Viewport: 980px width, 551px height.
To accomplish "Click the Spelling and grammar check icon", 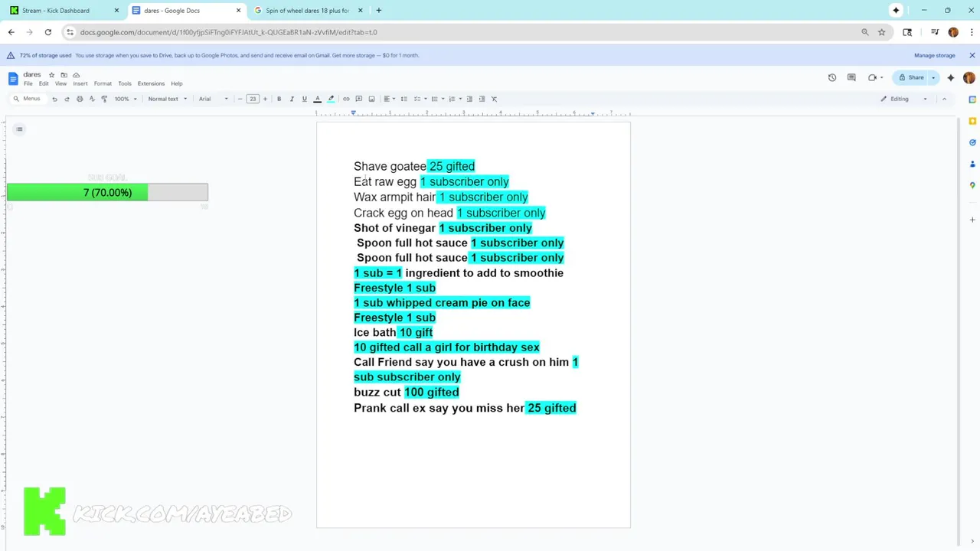I will 92,99.
